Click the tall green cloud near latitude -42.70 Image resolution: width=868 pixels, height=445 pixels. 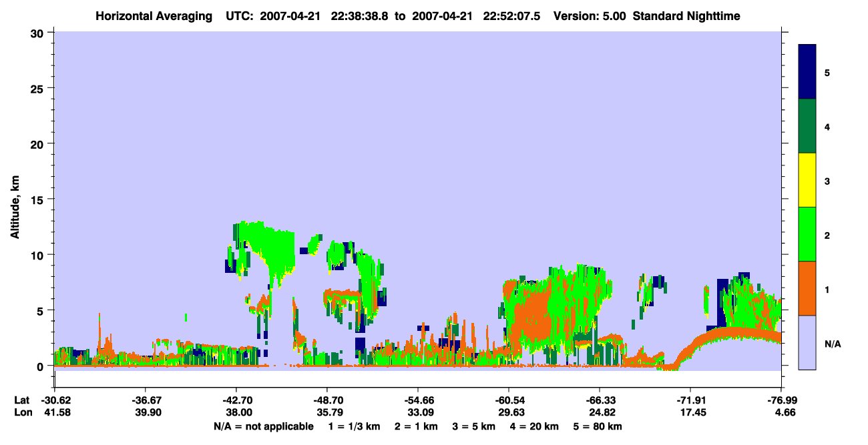(266, 247)
